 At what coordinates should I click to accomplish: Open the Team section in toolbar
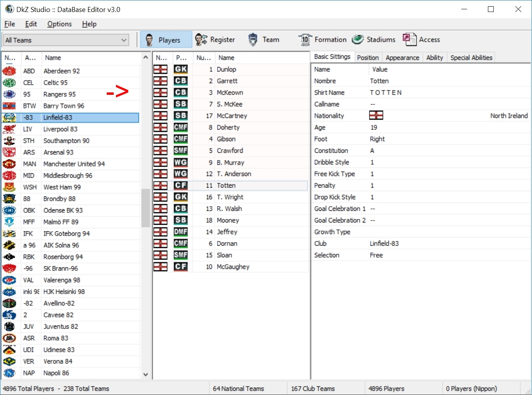[263, 39]
